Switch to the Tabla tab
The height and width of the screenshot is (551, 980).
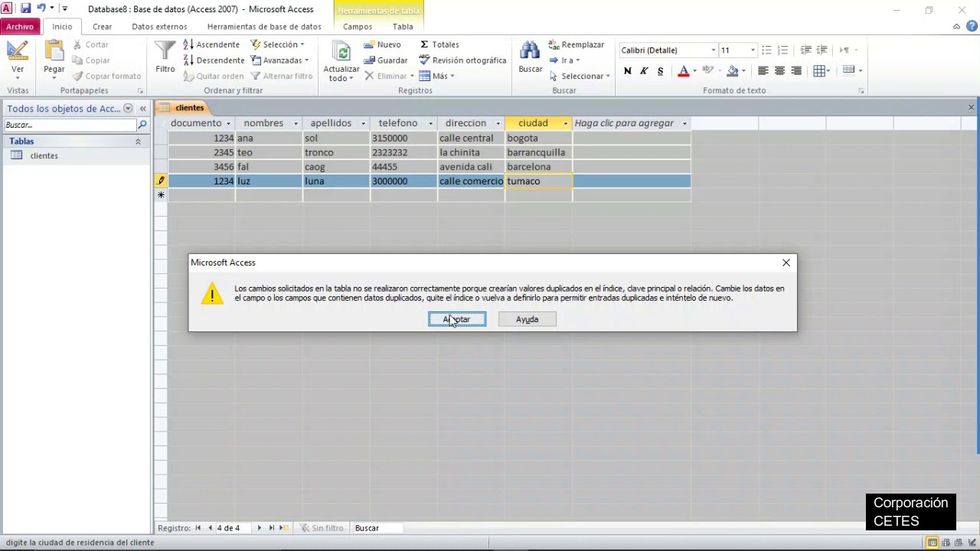(x=403, y=26)
